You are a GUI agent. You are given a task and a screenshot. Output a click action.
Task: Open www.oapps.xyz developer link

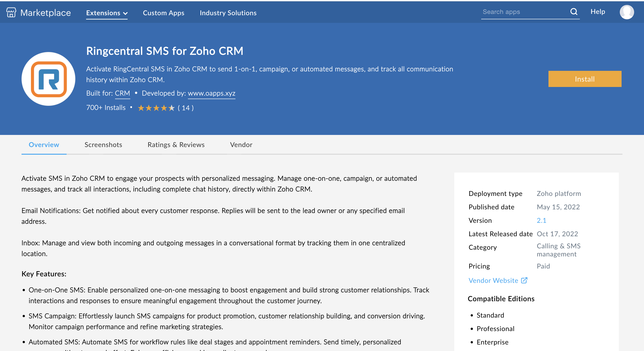click(211, 93)
